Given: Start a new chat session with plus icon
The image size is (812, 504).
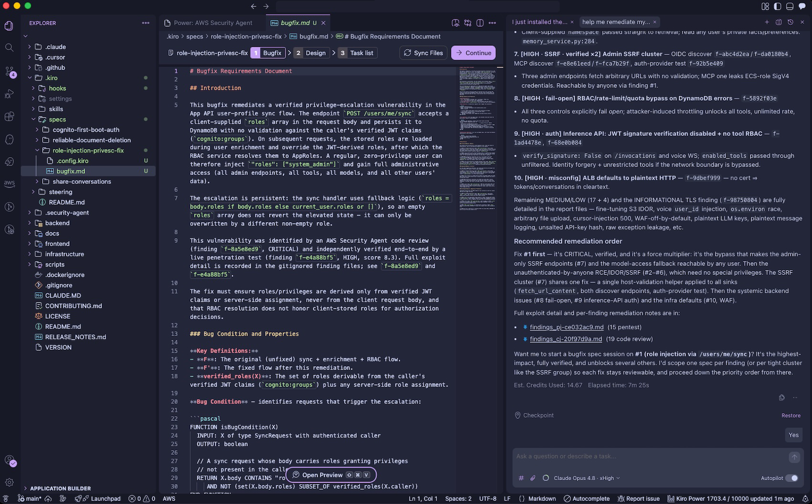Looking at the screenshot, I should [x=767, y=22].
